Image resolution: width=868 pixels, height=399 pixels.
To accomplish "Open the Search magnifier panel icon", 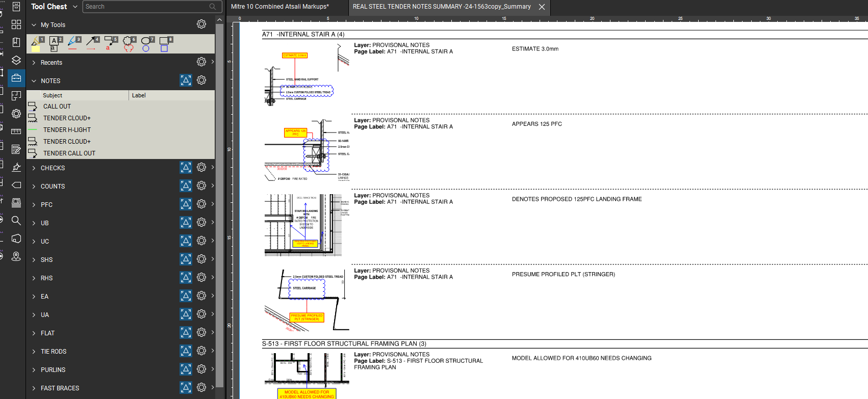I will click(x=16, y=221).
